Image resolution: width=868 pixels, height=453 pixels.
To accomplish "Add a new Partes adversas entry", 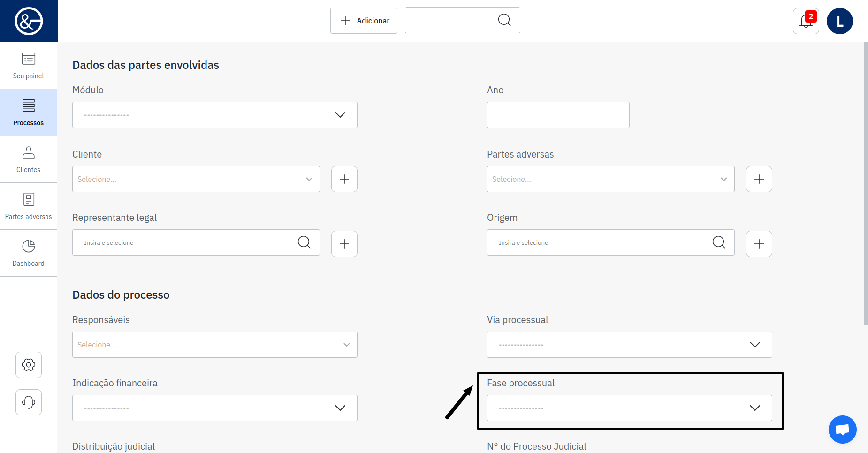I will tap(759, 179).
